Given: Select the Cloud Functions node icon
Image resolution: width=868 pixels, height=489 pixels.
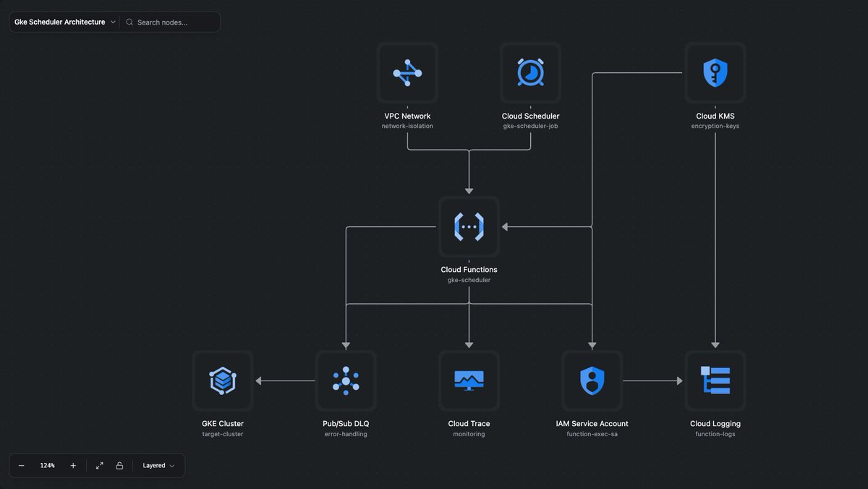Looking at the screenshot, I should [469, 226].
